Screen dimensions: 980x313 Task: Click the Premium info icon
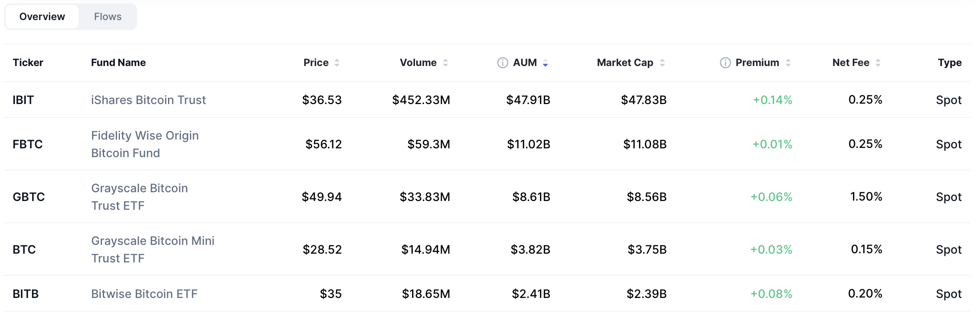725,63
